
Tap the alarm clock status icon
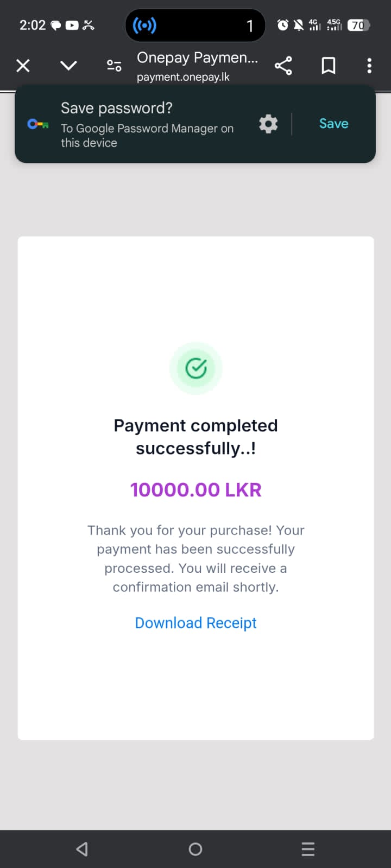[283, 25]
